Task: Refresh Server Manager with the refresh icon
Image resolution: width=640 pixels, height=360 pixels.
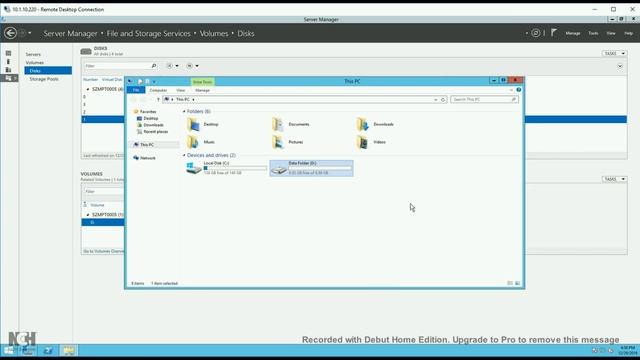Action: 536,33
